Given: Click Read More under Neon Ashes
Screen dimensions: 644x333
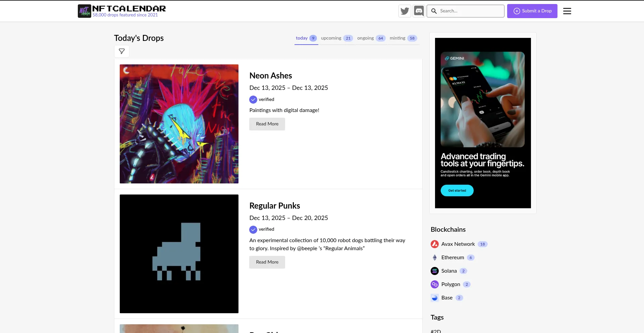Looking at the screenshot, I should tap(267, 124).
